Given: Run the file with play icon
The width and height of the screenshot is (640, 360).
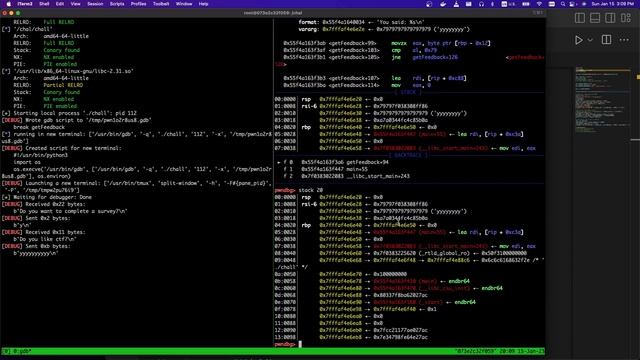Looking at the screenshot, I should 579,40.
